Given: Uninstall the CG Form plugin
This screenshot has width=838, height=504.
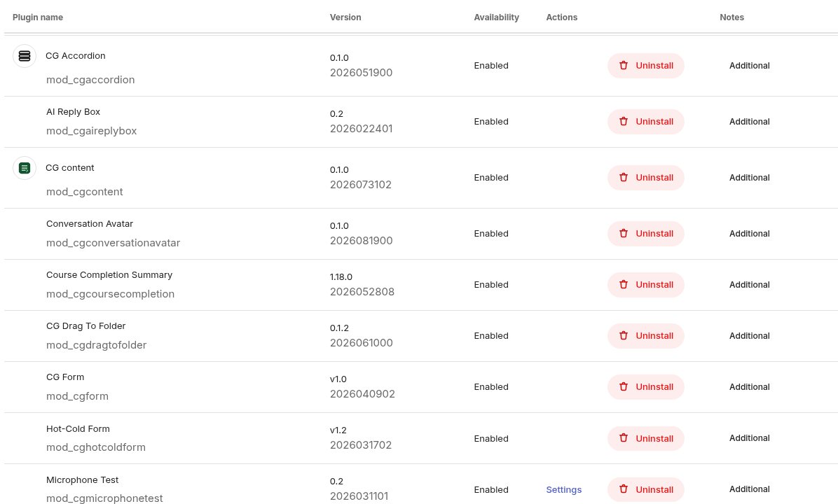Looking at the screenshot, I should click(x=645, y=387).
